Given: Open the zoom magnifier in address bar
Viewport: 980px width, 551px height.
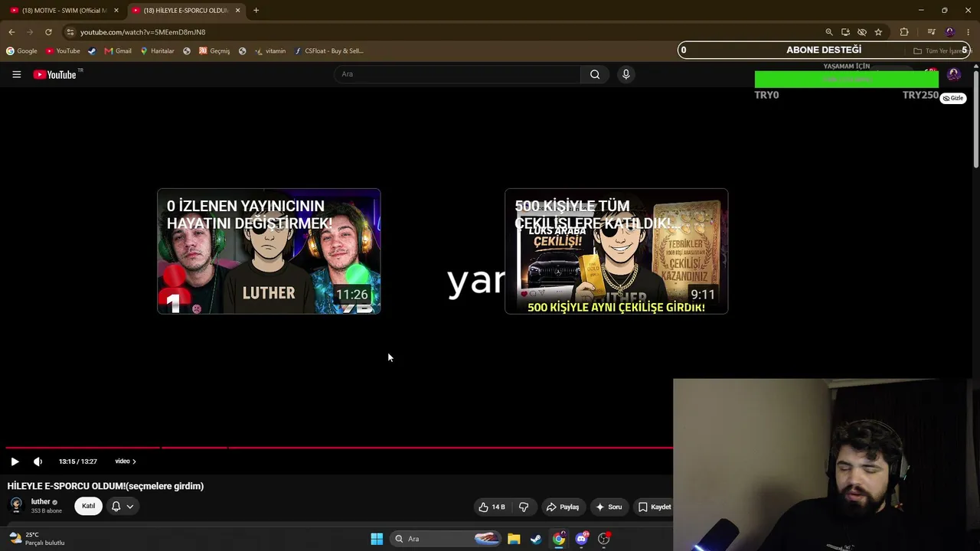Looking at the screenshot, I should [x=828, y=32].
